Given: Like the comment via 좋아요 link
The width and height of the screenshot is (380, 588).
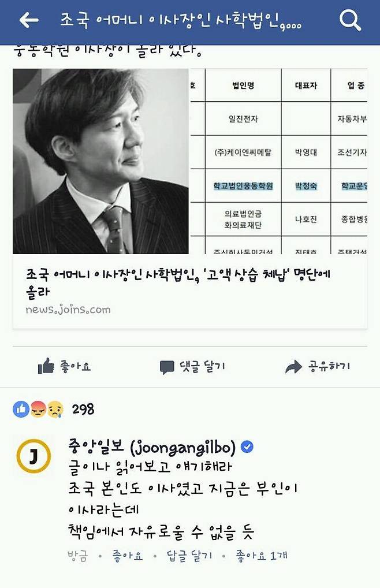Looking at the screenshot, I should (128, 556).
